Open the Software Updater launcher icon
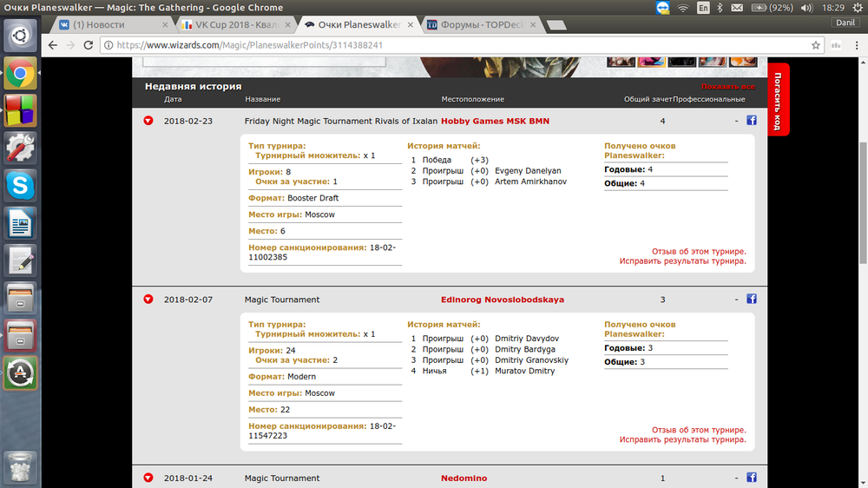 (20, 373)
